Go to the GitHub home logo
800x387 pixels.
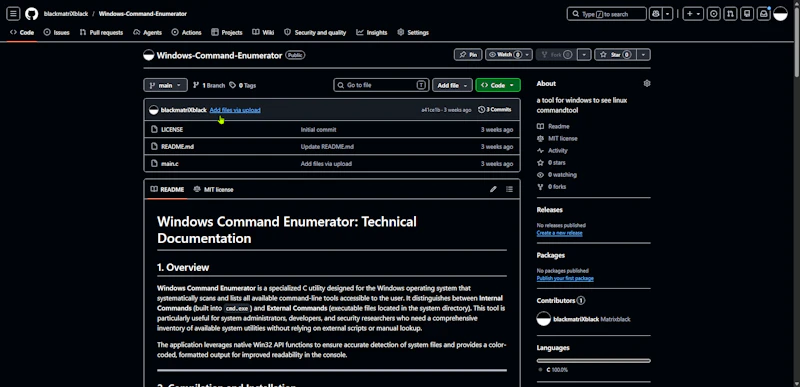[32, 14]
